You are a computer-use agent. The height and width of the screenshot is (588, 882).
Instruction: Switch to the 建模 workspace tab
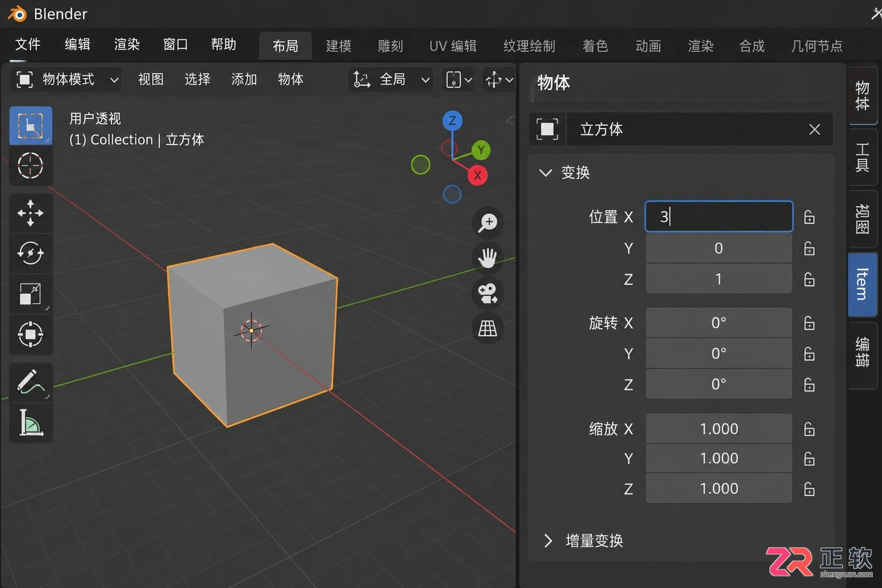(x=339, y=46)
